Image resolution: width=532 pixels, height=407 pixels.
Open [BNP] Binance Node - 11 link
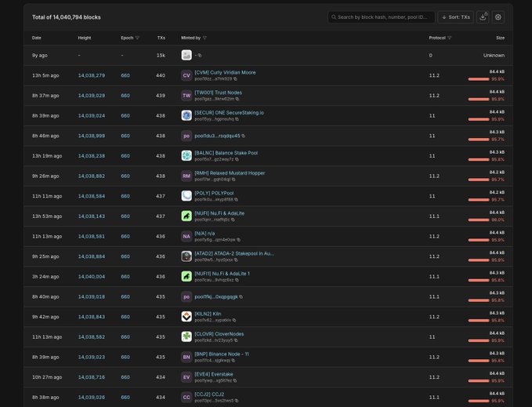point(222,354)
